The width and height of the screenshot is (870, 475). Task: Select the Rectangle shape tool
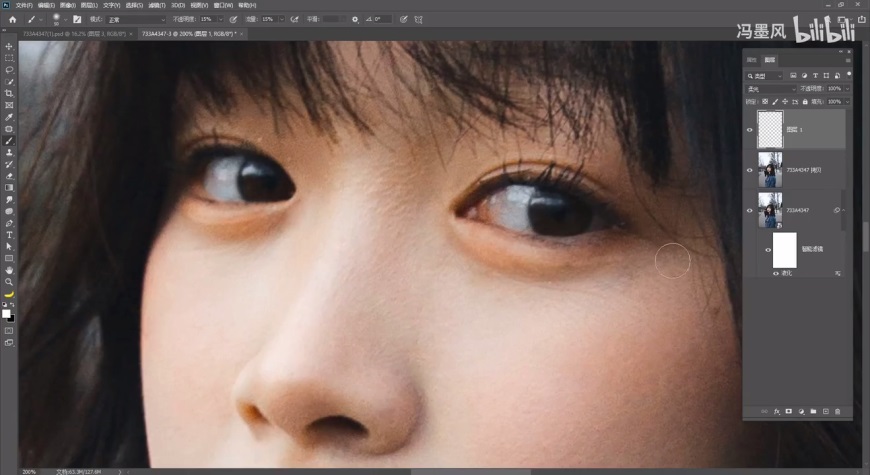tap(9, 258)
